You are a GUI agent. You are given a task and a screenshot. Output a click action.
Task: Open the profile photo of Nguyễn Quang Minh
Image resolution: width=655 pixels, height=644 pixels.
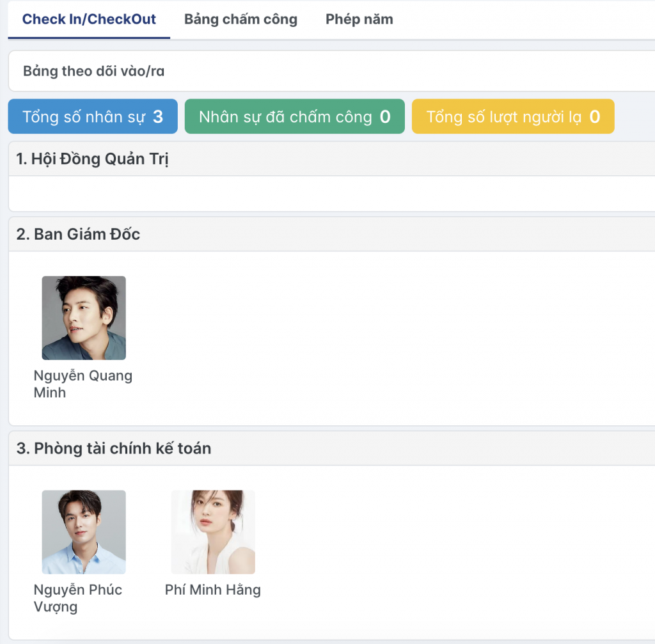pos(84,318)
